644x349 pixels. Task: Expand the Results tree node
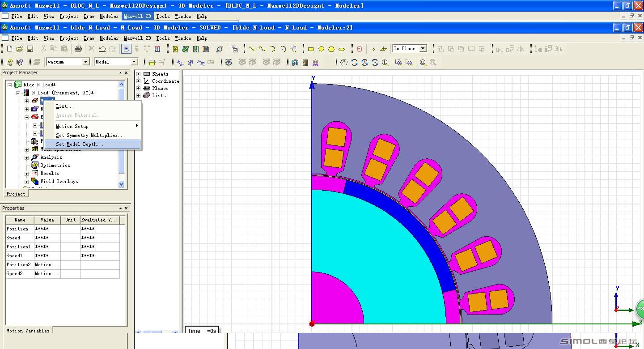point(26,173)
